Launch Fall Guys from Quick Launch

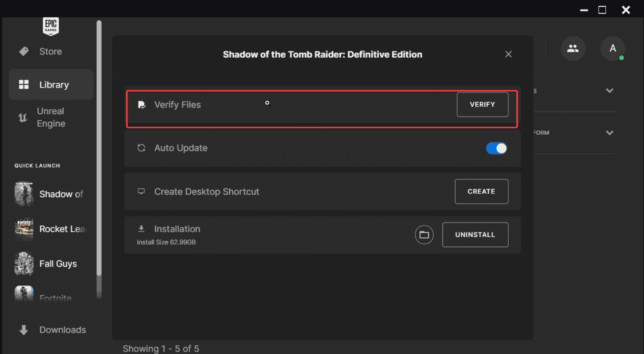point(58,264)
